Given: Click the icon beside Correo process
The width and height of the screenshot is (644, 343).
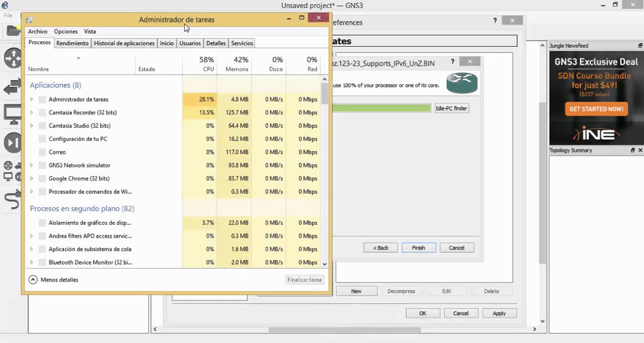Looking at the screenshot, I should [x=42, y=152].
